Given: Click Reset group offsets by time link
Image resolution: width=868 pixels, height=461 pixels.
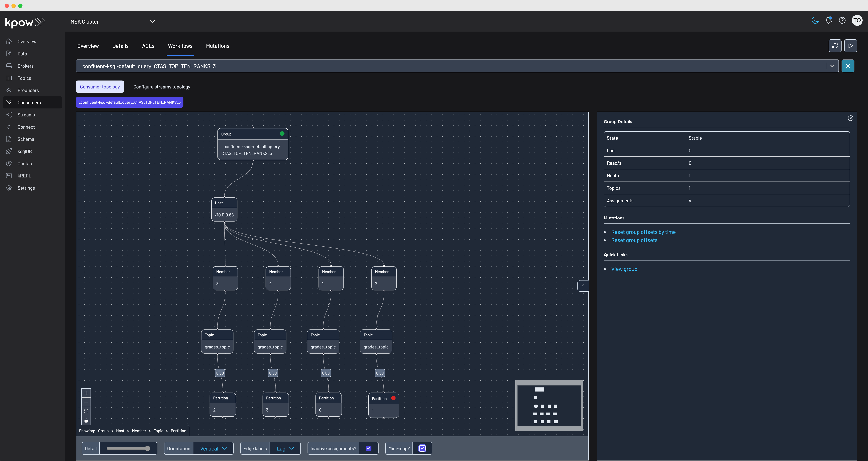Looking at the screenshot, I should 643,232.
